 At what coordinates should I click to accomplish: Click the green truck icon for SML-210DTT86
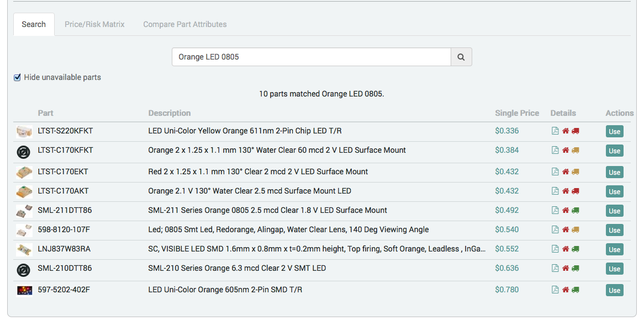pos(574,269)
